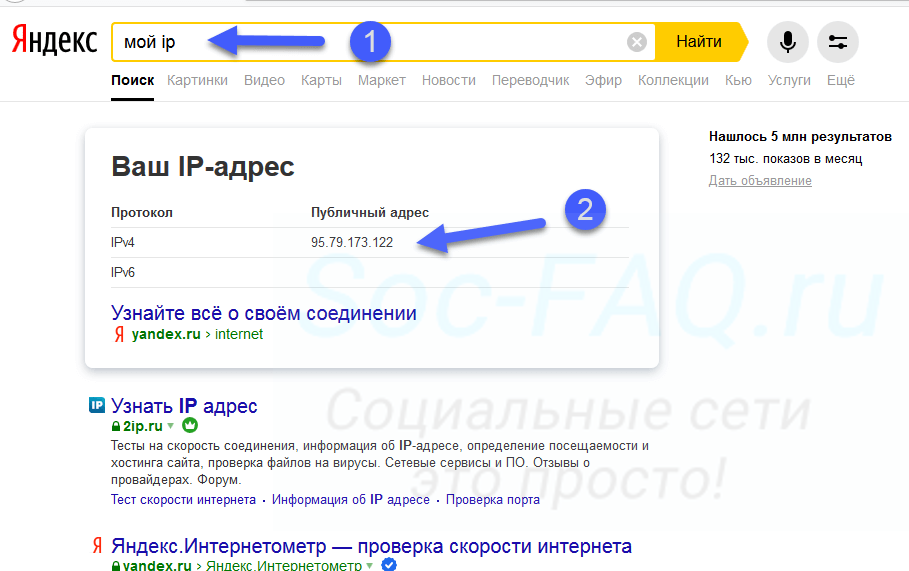Expand the dropdown arrow next to 2ip.ru

[170, 425]
